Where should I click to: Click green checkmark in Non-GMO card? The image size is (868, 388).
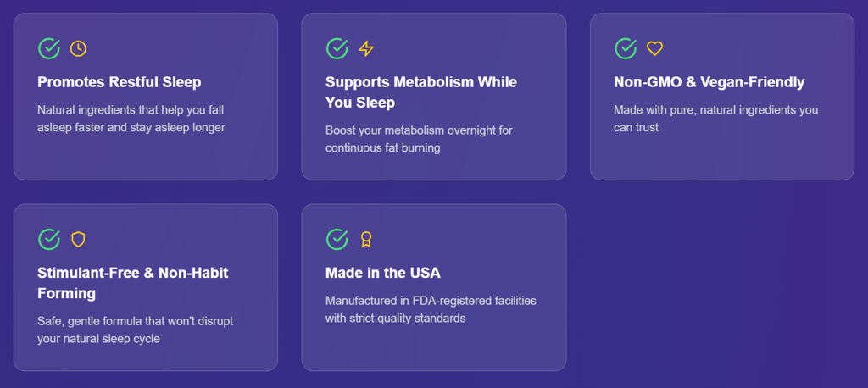[x=626, y=48]
